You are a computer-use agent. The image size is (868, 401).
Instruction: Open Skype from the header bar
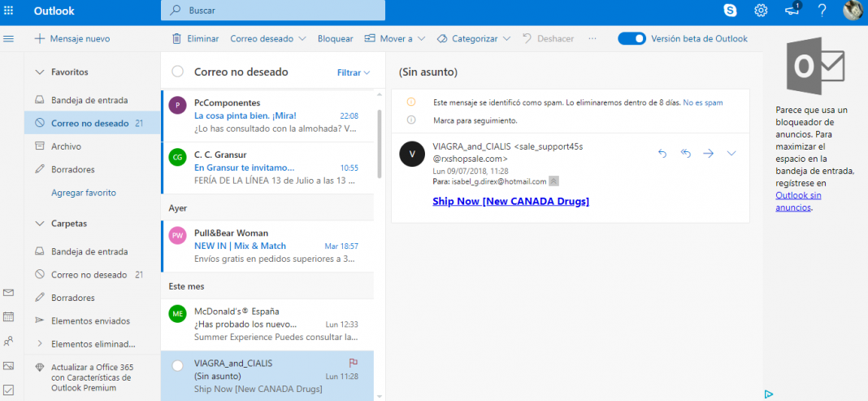[730, 11]
